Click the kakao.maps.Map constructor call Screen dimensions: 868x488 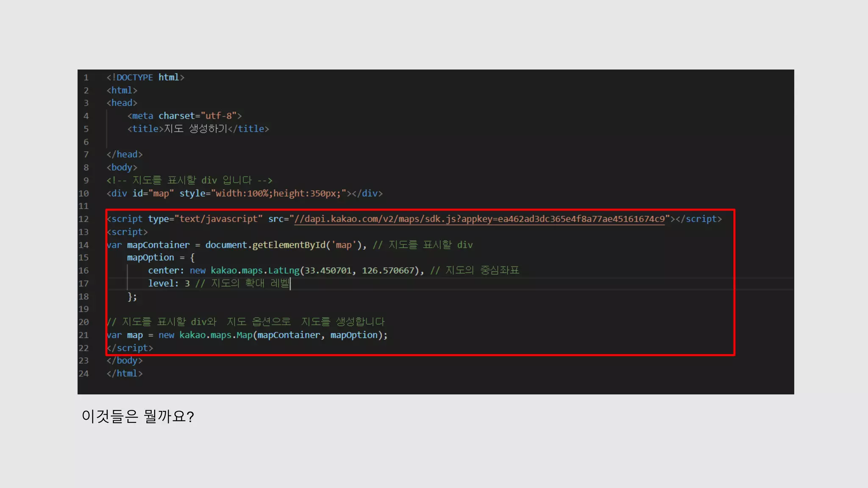pos(216,335)
